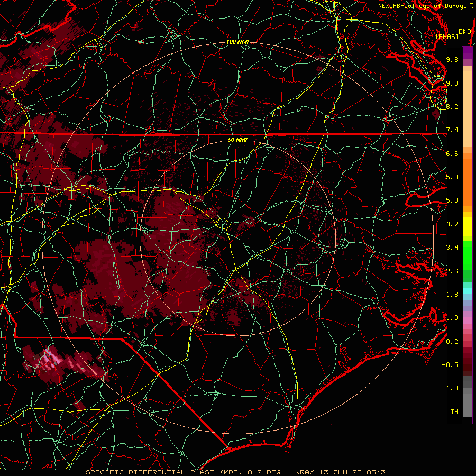Click the "100 NMI" range ring label

point(237,42)
